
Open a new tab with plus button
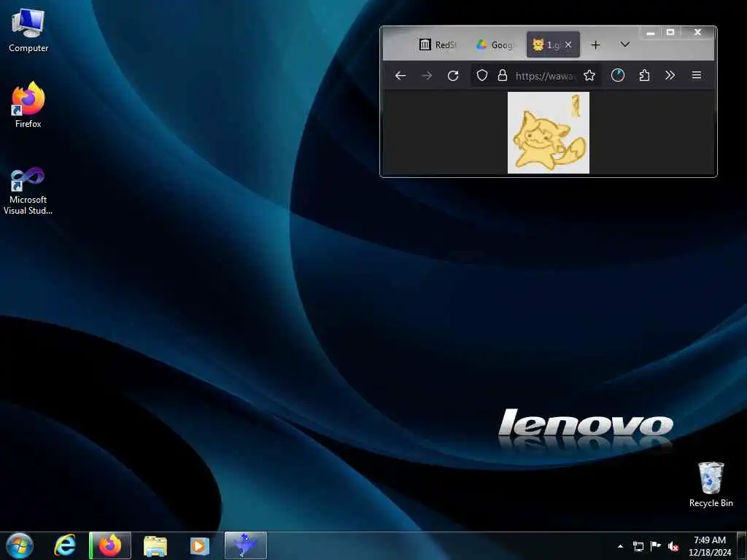595,44
